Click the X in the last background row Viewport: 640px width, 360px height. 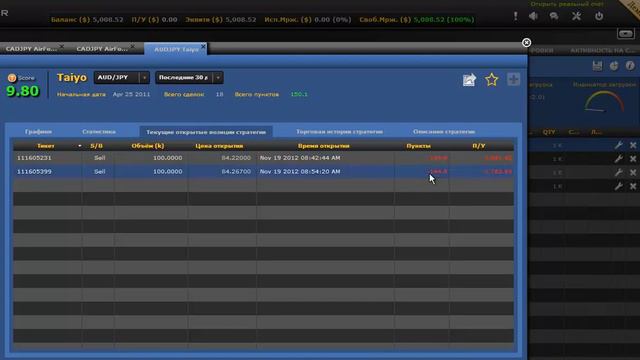pyautogui.click(x=633, y=186)
